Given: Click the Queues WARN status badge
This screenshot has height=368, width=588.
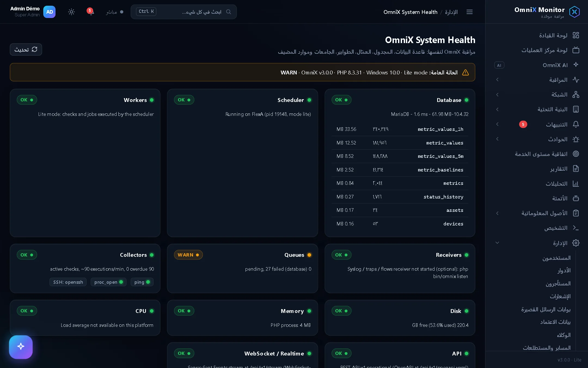Looking at the screenshot, I should click(188, 255).
